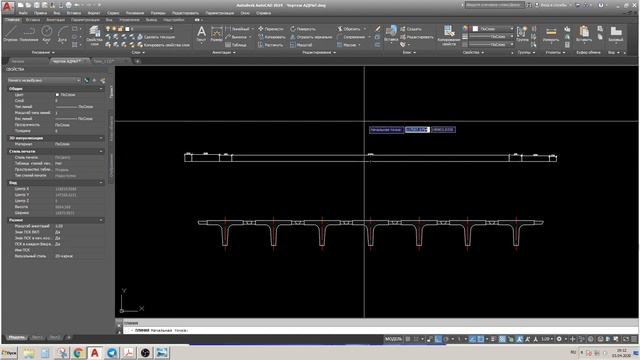Click the МОДЕЛЬ status bar button
This screenshot has width=640, height=360.
(x=393, y=339)
